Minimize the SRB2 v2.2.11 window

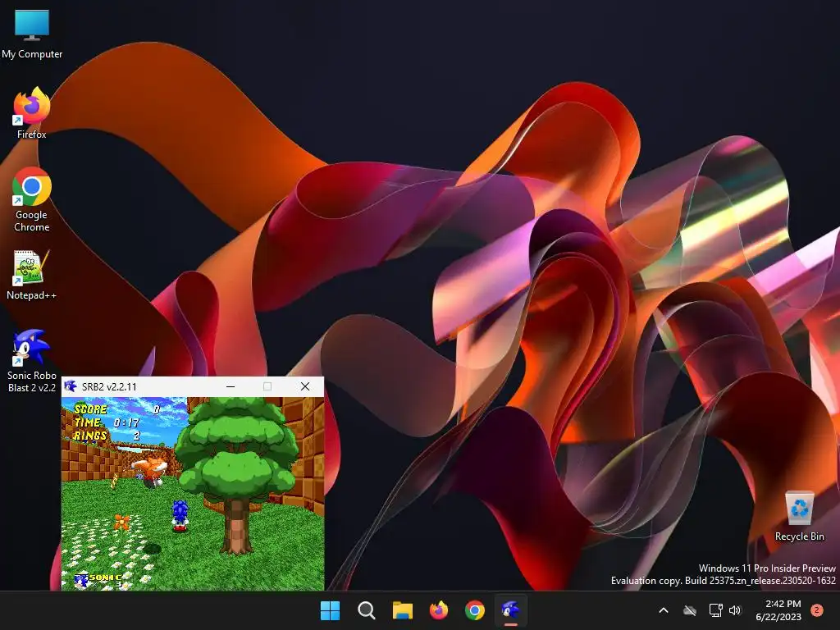(x=231, y=386)
